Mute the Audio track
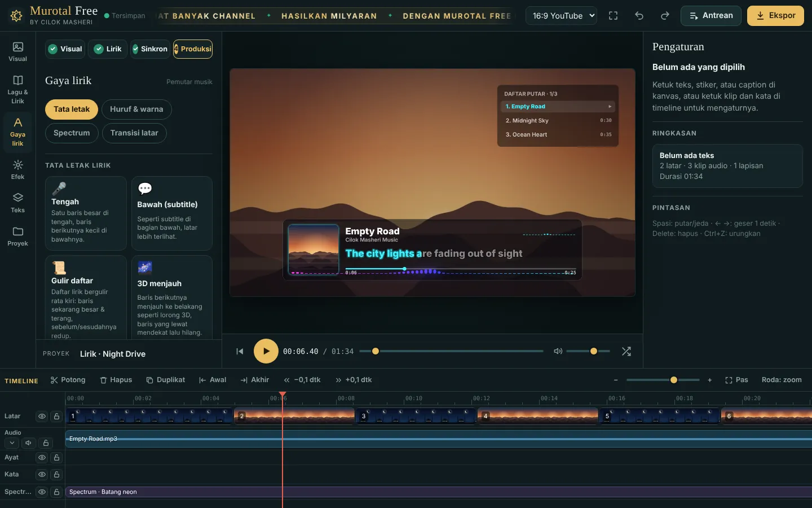The width and height of the screenshot is (812, 508). tap(29, 443)
